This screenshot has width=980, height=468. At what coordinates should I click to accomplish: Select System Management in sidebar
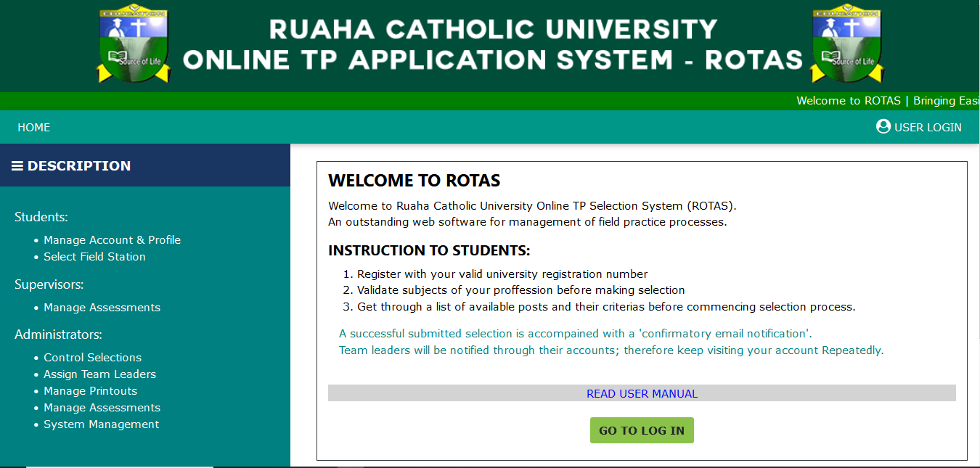(101, 424)
